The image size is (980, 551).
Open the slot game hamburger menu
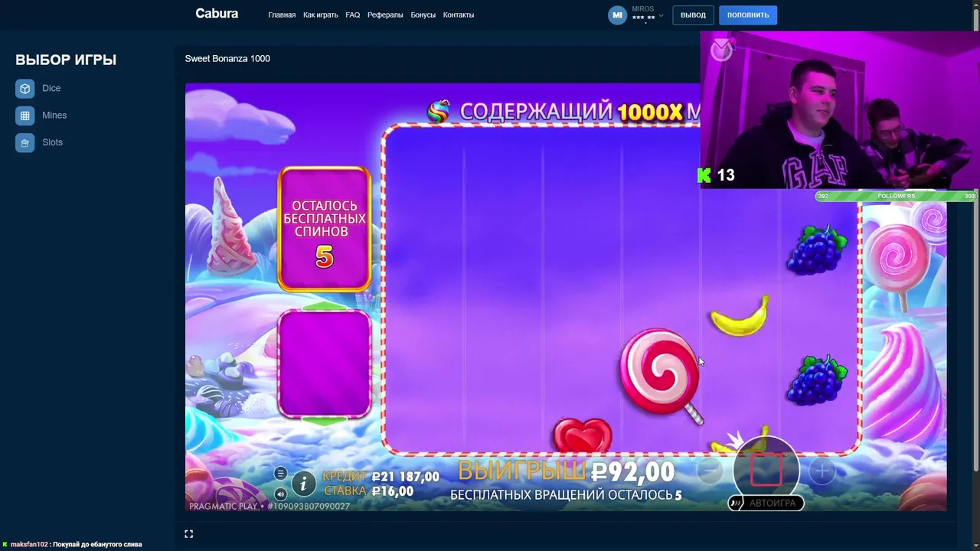(280, 474)
